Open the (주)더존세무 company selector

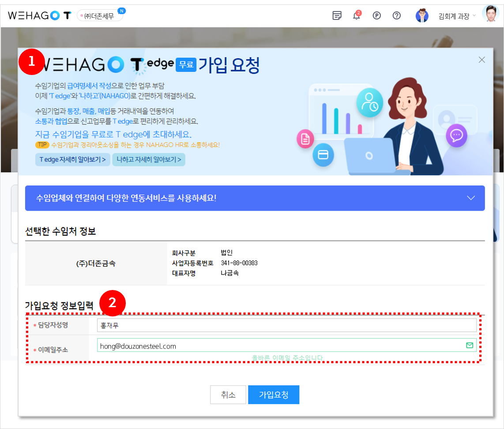pyautogui.click(x=99, y=16)
